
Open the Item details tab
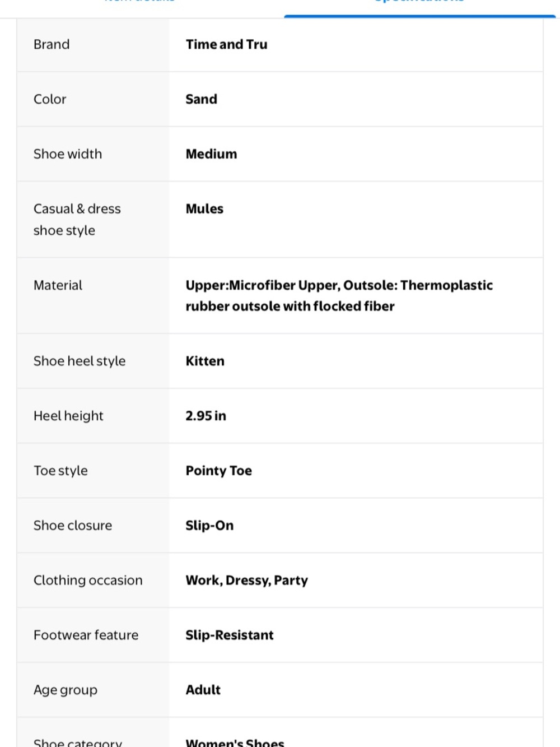coord(139,2)
